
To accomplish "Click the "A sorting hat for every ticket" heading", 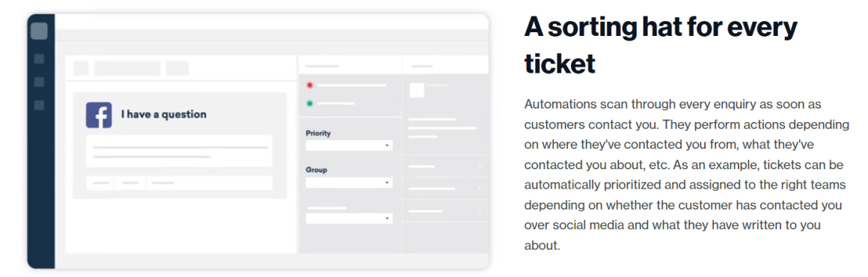I will pos(661,46).
